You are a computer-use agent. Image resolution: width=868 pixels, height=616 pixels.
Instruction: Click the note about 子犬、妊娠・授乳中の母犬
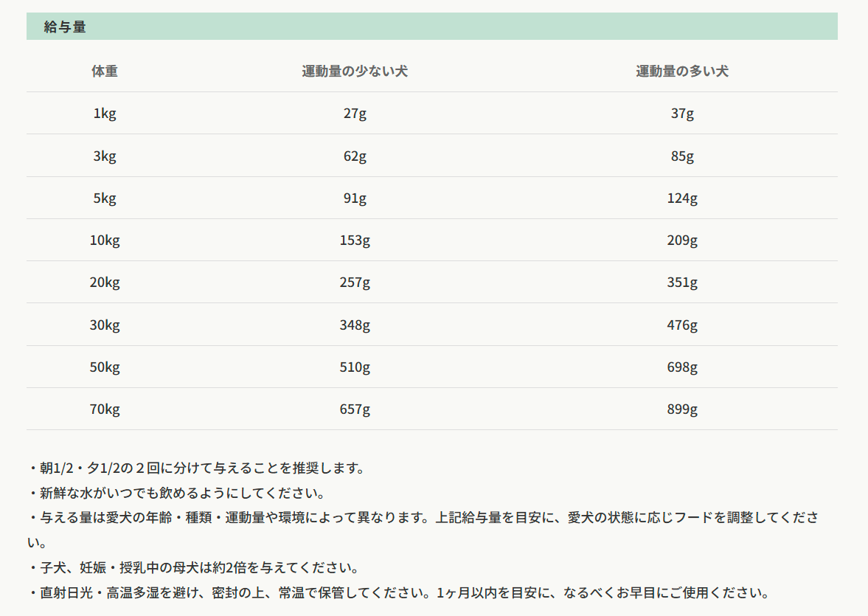tap(194, 568)
